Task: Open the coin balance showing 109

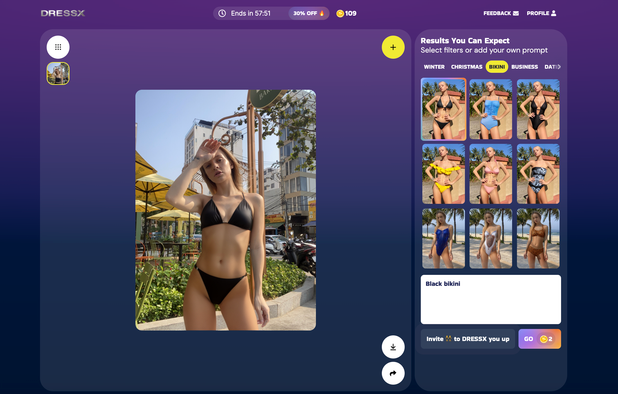Action: 346,13
